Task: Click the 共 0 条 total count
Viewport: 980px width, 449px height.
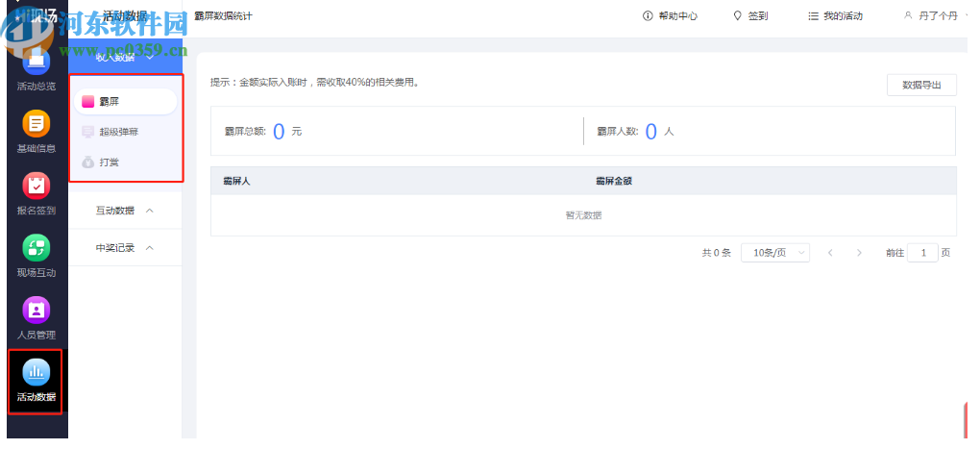Action: [x=716, y=253]
